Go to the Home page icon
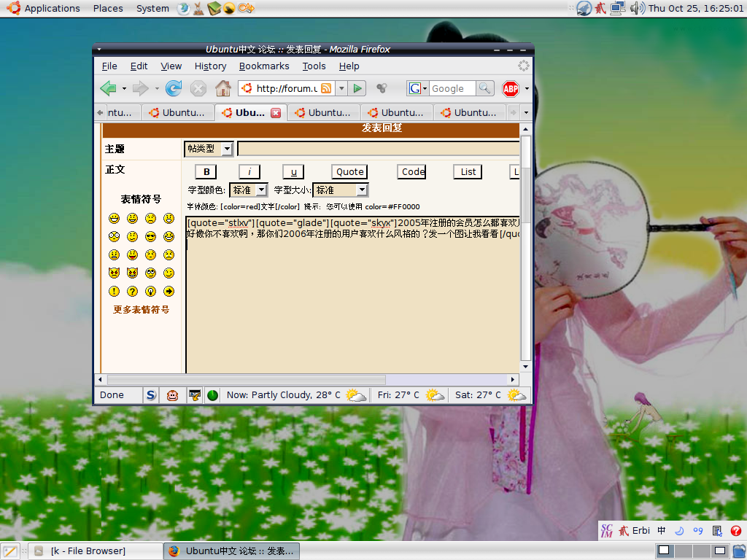 pyautogui.click(x=223, y=88)
